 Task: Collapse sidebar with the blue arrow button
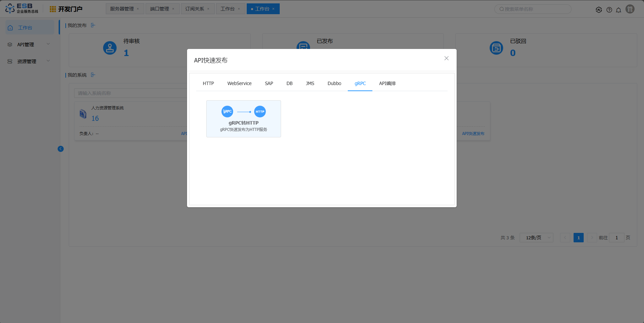pos(61,149)
